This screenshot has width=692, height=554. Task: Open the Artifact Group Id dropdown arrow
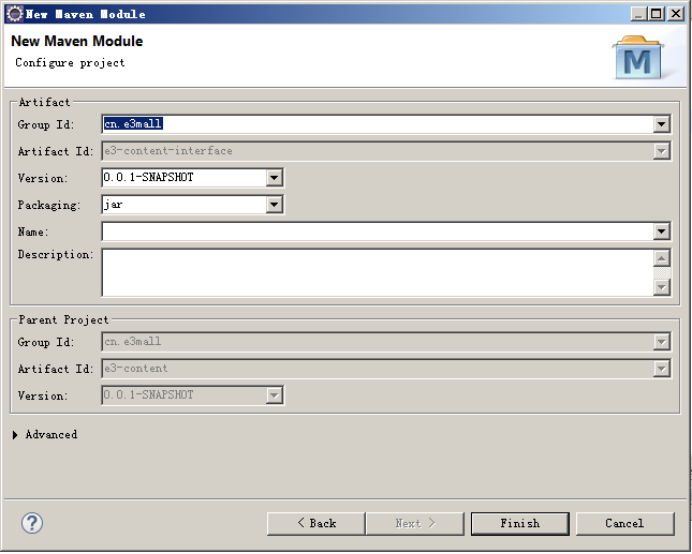pyautogui.click(x=661, y=124)
